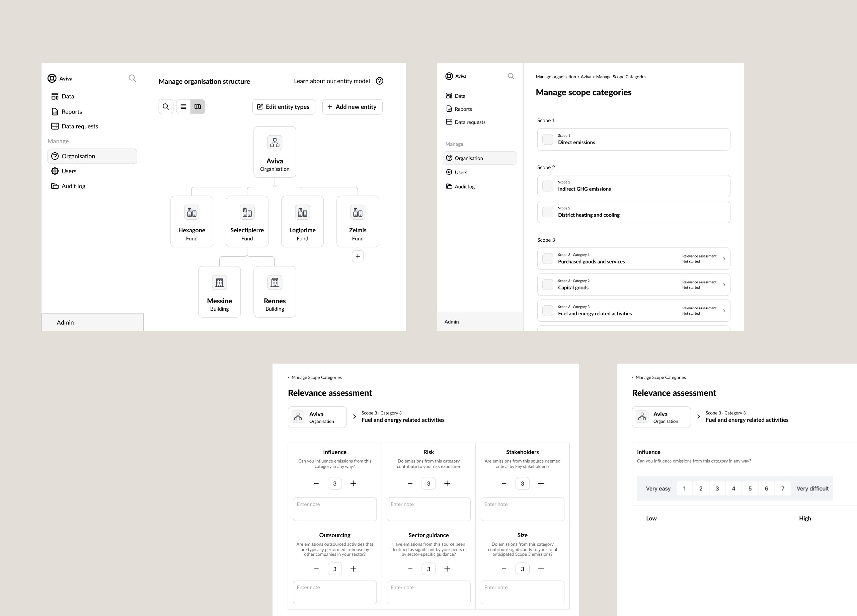This screenshot has height=616, width=857.
Task: Select rating 5 on Influence scale
Action: [750, 488]
